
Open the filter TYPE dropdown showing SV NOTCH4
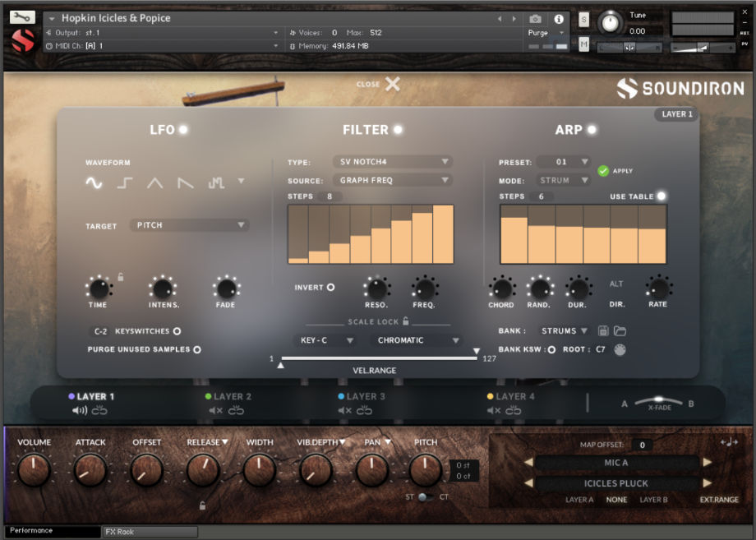(x=392, y=162)
